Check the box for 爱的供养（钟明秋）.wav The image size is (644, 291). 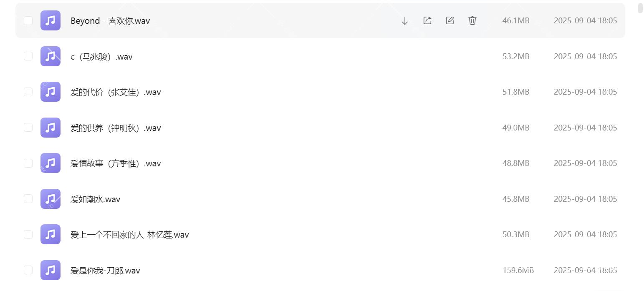pyautogui.click(x=28, y=127)
